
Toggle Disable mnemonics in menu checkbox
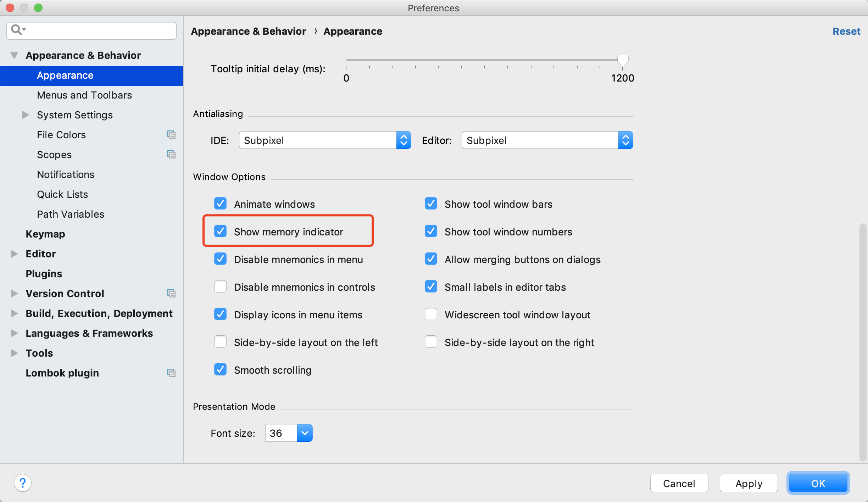click(x=220, y=259)
